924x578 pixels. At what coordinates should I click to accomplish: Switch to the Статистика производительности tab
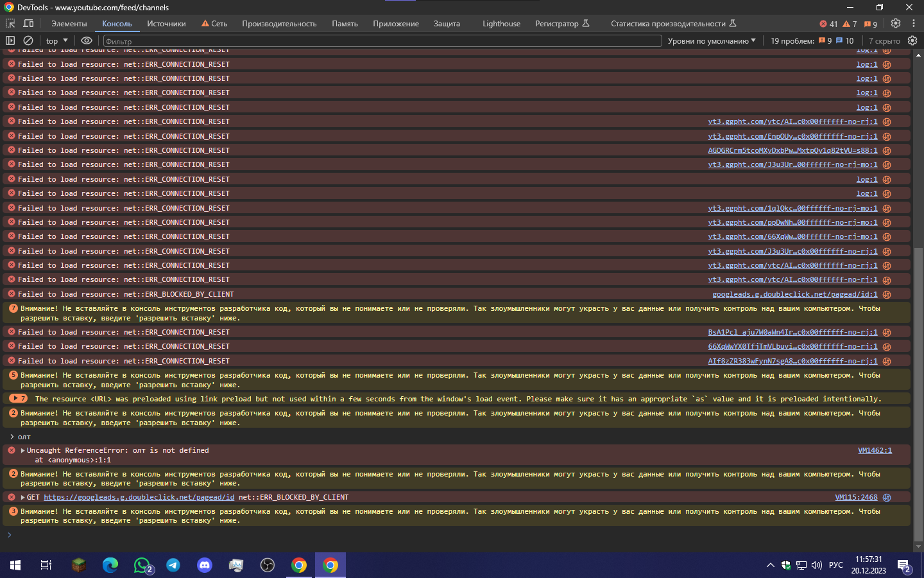(x=673, y=24)
